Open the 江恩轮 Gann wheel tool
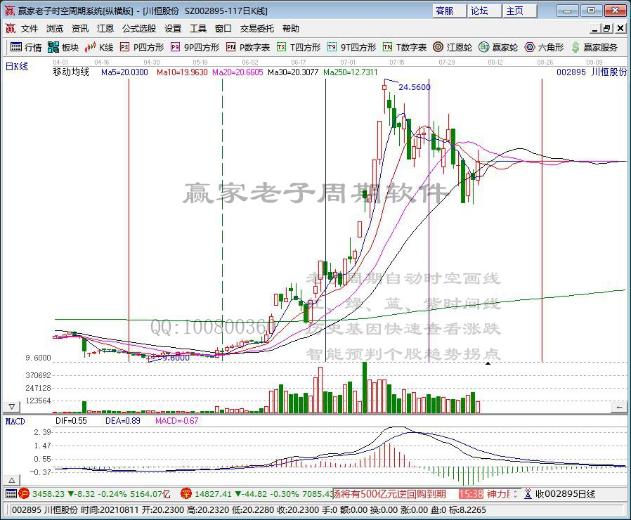This screenshot has width=631, height=520. pyautogui.click(x=452, y=47)
